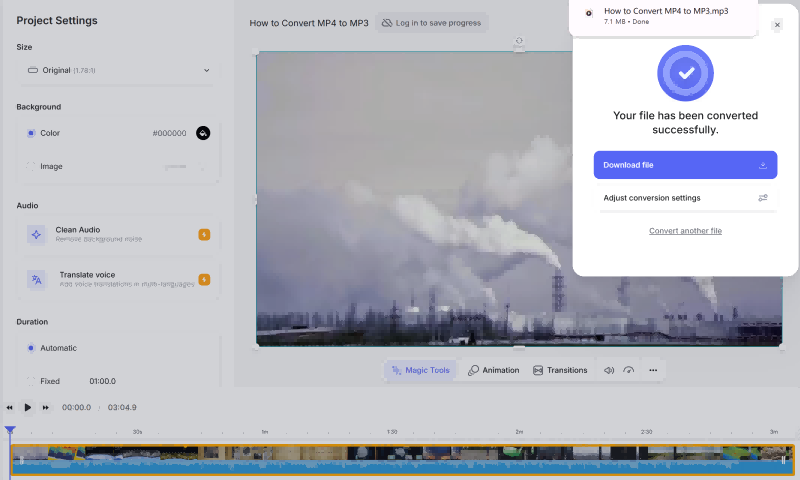800x480 pixels.
Task: Click the Translate voice premium lightning badge
Action: pos(204,280)
